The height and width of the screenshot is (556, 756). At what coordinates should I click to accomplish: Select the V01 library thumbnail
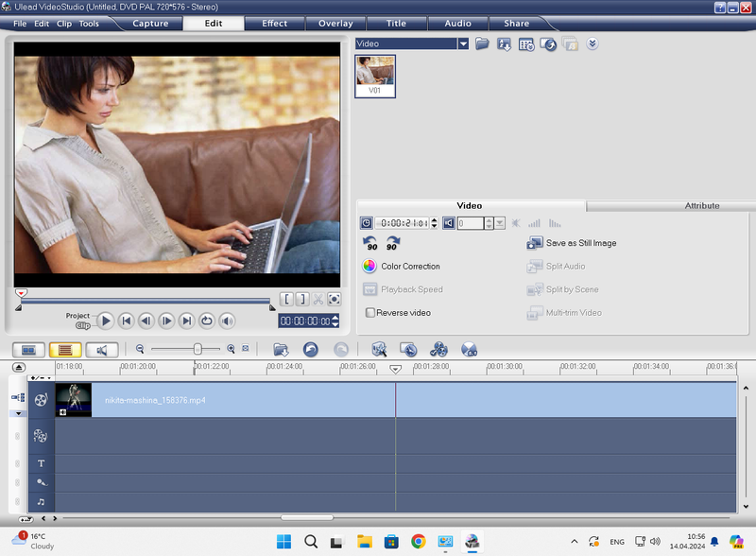375,77
